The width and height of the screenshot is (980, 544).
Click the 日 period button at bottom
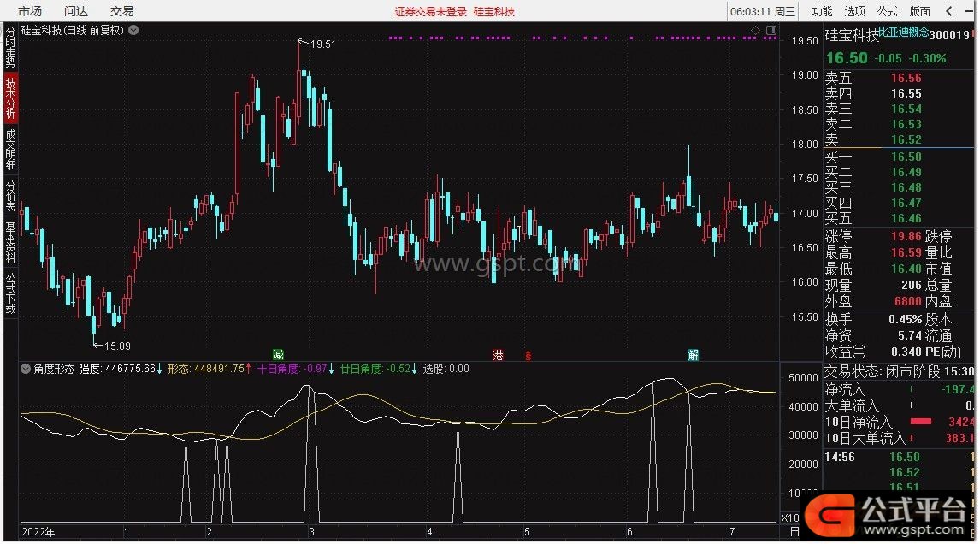coord(794,532)
